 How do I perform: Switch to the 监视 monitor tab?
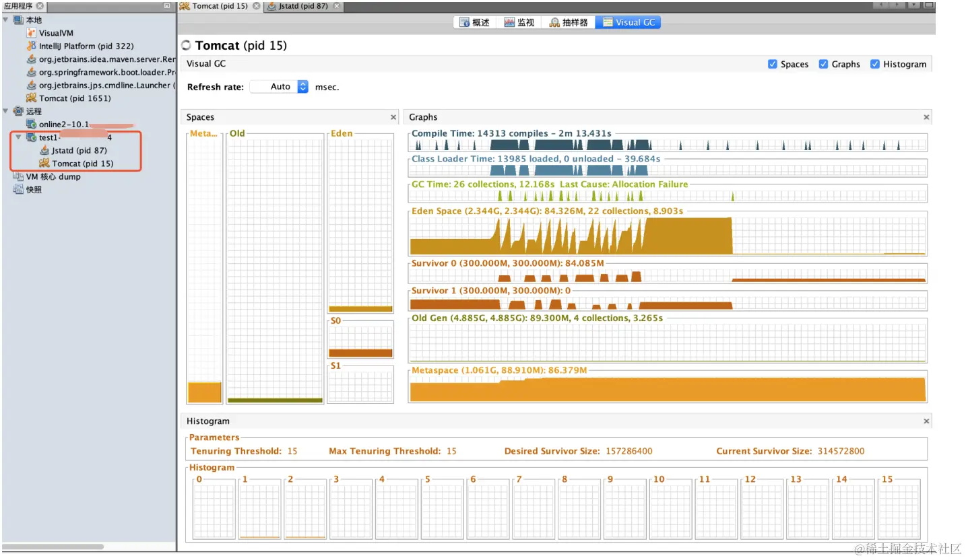tap(519, 22)
